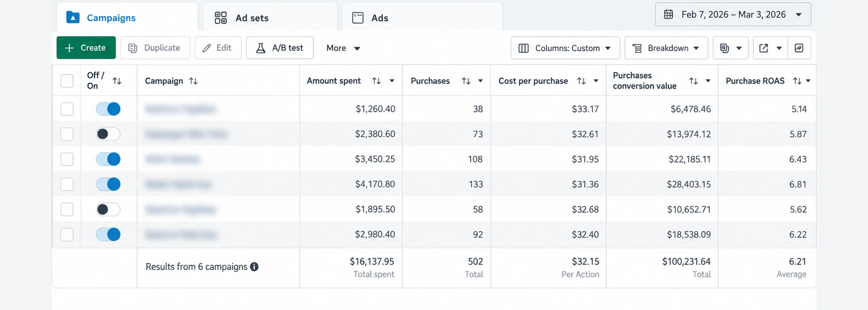
Task: Open the Purchase ROAS column options arrow
Action: click(808, 81)
